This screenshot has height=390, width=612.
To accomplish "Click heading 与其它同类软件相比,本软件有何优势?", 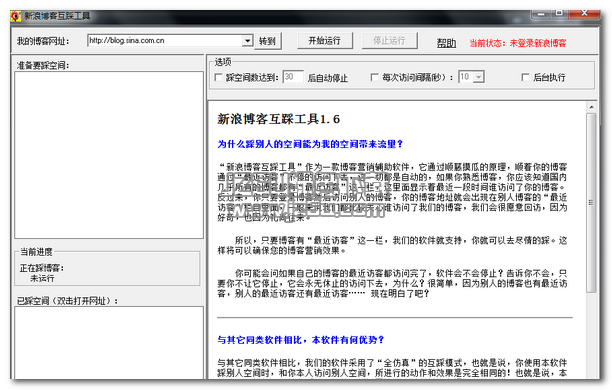I will pyautogui.click(x=301, y=340).
